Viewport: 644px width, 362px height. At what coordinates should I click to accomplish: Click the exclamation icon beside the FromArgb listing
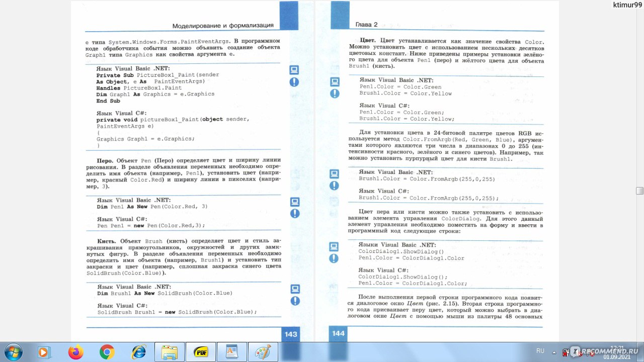(334, 186)
